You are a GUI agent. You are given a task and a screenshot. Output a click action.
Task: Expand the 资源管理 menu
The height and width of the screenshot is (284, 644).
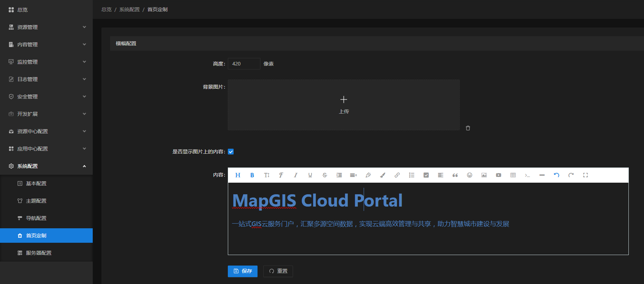46,27
